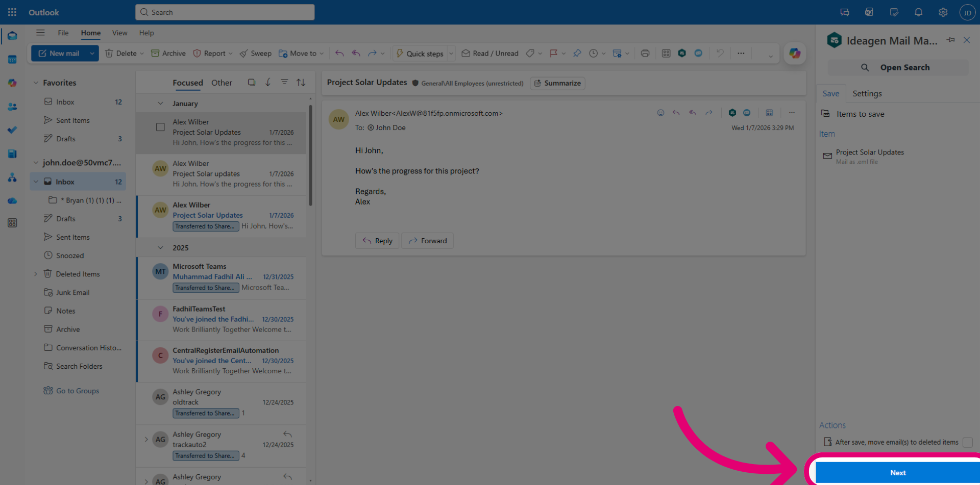Viewport: 980px width, 485px height.
Task: Open Copilot icon in the ribbon
Action: (795, 53)
